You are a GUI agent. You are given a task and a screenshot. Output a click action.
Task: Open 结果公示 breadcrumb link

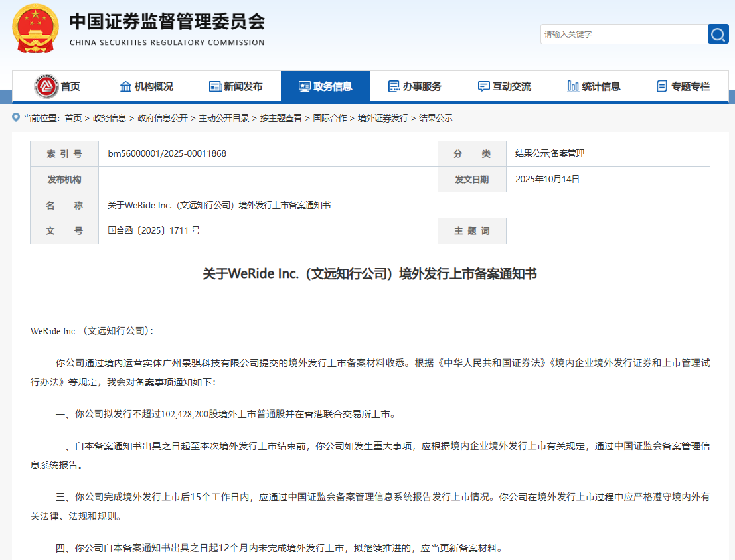tap(436, 118)
